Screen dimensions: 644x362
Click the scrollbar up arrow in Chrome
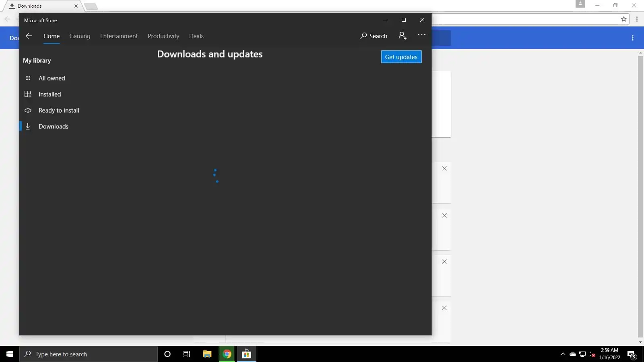pos(640,53)
